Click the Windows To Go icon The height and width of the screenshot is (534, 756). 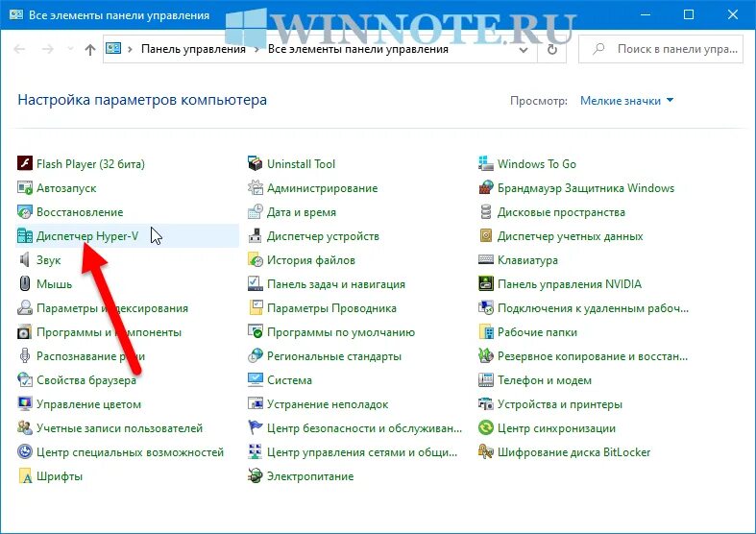485,163
